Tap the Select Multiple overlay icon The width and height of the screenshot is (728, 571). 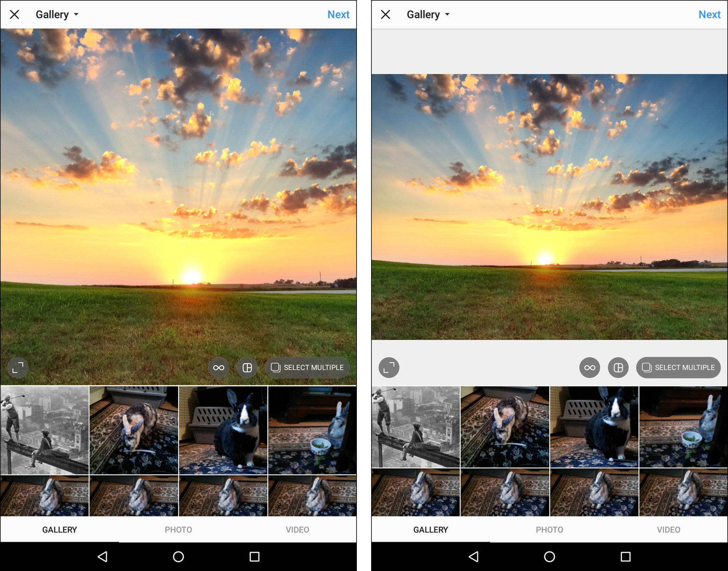coord(307,368)
